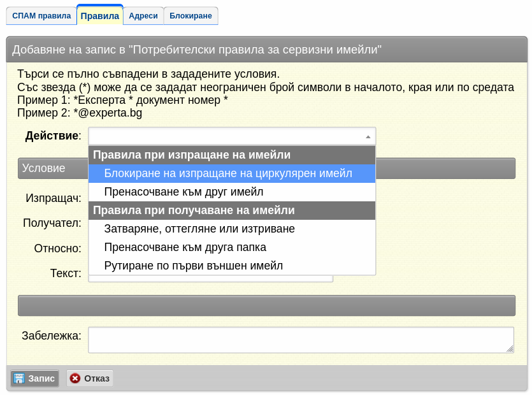
Task: Switch to the Правила tab
Action: point(100,15)
